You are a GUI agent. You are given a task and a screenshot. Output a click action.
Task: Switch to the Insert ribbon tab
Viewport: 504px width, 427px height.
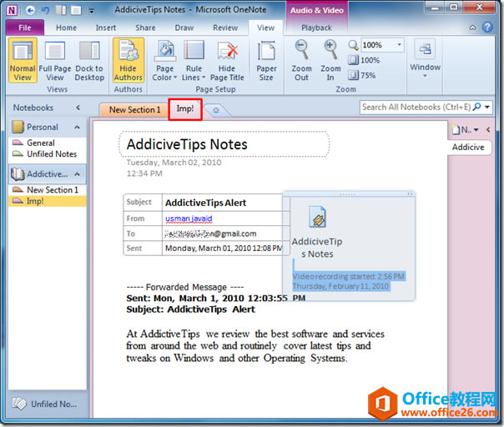[x=106, y=28]
